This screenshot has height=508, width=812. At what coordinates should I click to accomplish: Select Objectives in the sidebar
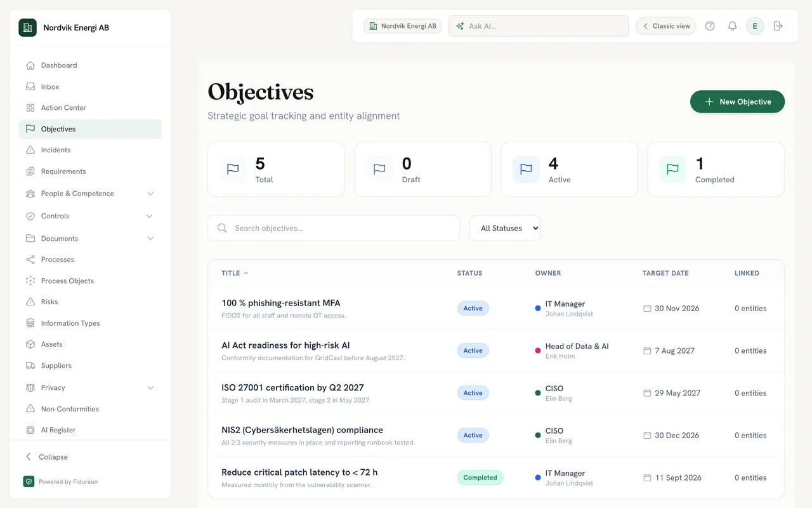point(90,129)
